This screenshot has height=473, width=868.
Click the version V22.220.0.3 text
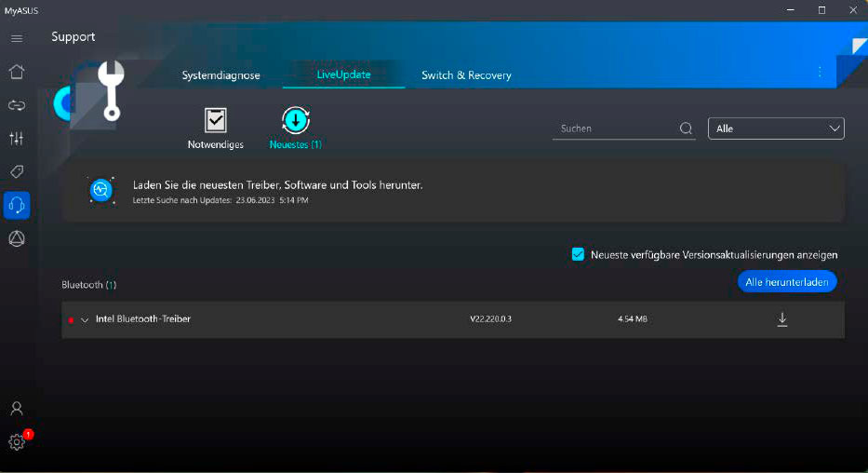(x=490, y=319)
